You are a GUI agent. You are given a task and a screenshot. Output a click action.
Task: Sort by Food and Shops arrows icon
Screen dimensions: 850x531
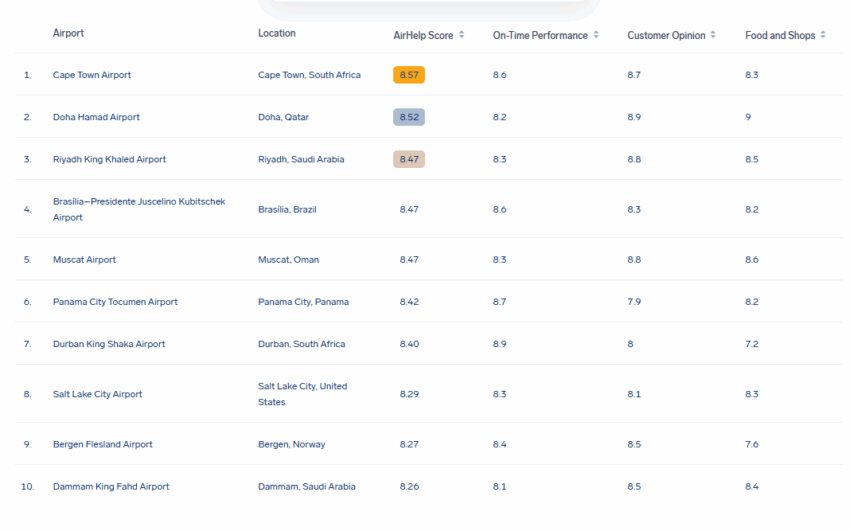coord(823,35)
